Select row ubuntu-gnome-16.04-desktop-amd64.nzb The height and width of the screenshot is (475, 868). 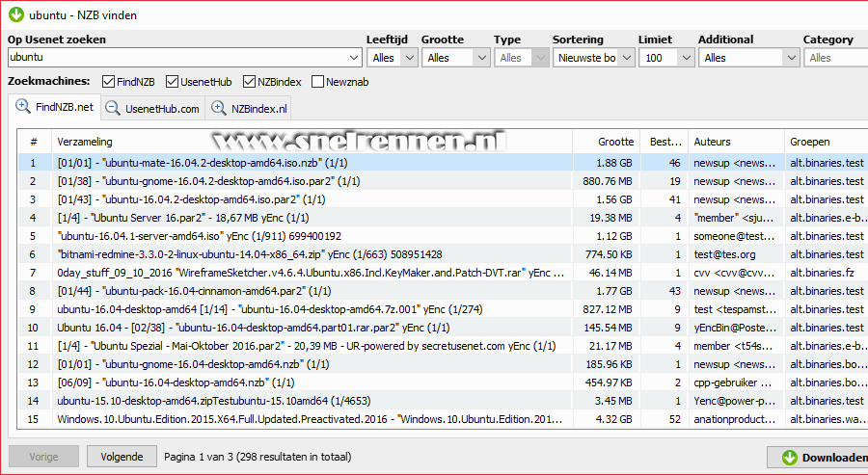(443, 364)
